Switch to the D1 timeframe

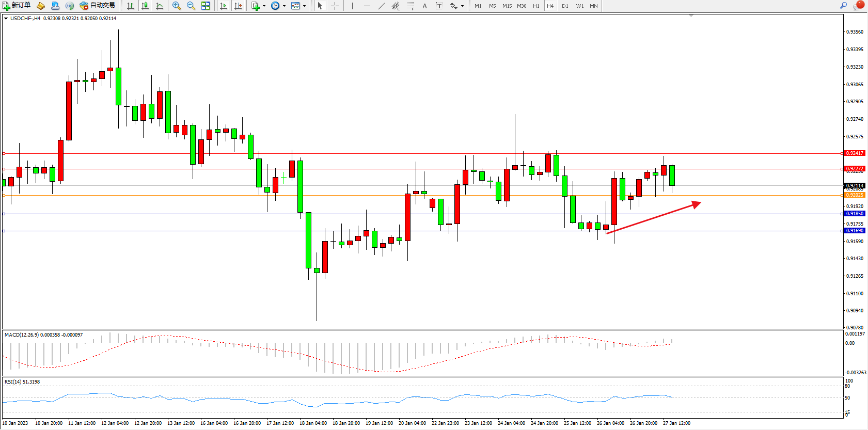(565, 6)
